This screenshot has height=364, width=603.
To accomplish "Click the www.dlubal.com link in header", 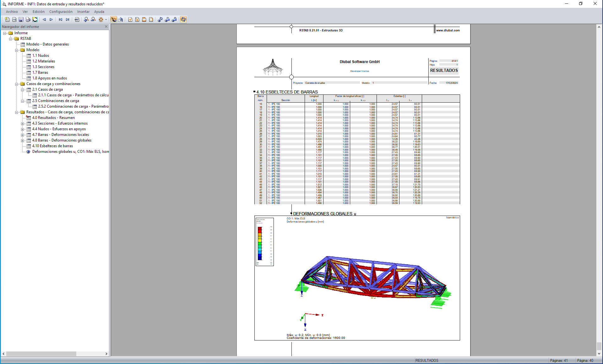I will point(448,30).
